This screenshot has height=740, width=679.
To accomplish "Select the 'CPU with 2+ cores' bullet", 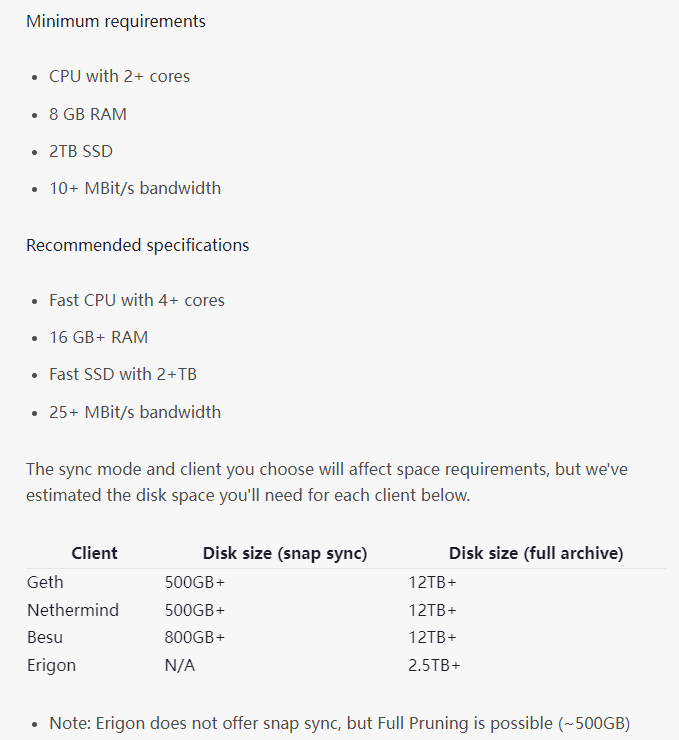I will click(119, 76).
